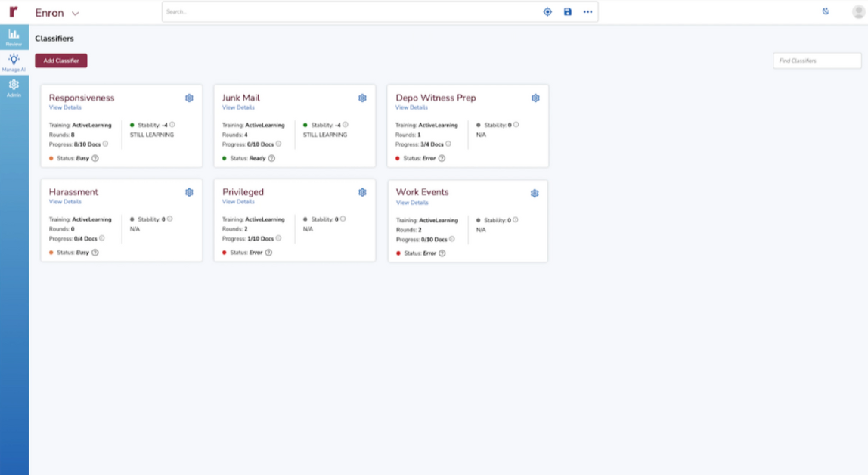Click progress info icon on Depo Witness Prep

tap(448, 144)
